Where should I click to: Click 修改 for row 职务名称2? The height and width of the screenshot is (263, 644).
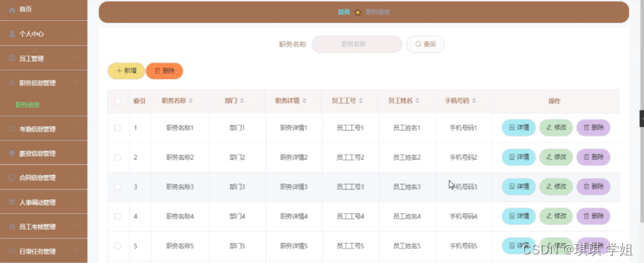pyautogui.click(x=556, y=157)
